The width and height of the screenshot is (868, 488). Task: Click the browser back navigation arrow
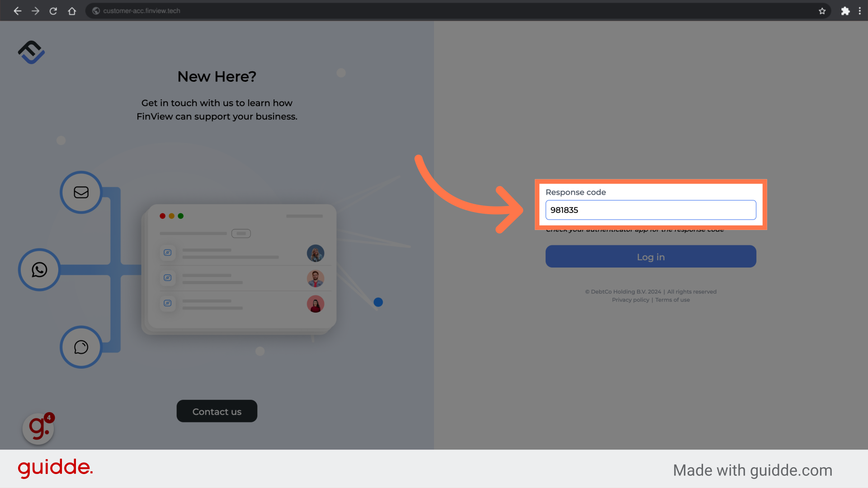coord(17,11)
